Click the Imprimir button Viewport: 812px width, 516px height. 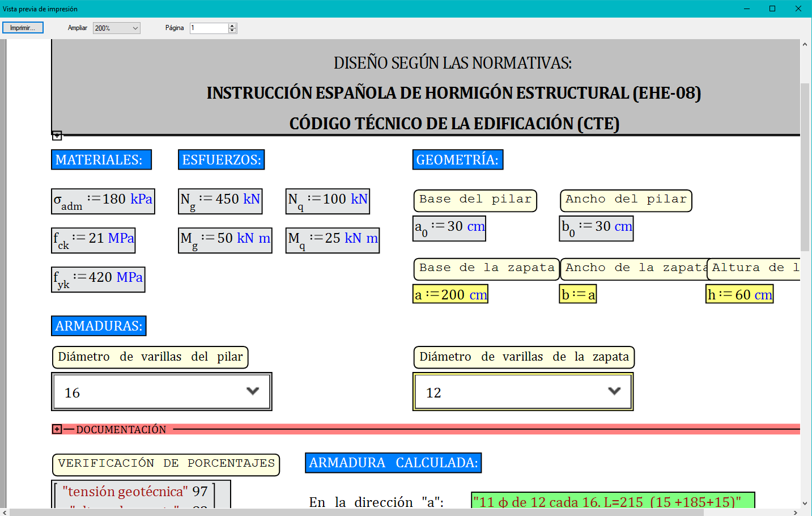click(x=23, y=28)
